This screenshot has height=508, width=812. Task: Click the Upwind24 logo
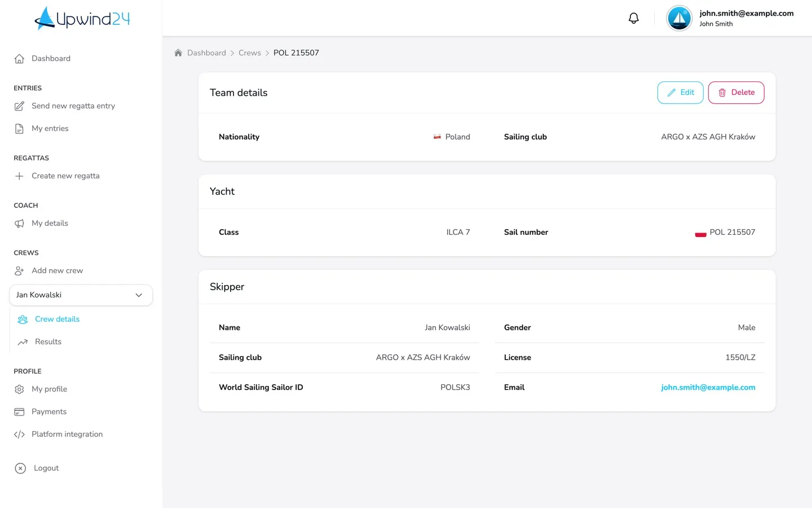click(82, 18)
